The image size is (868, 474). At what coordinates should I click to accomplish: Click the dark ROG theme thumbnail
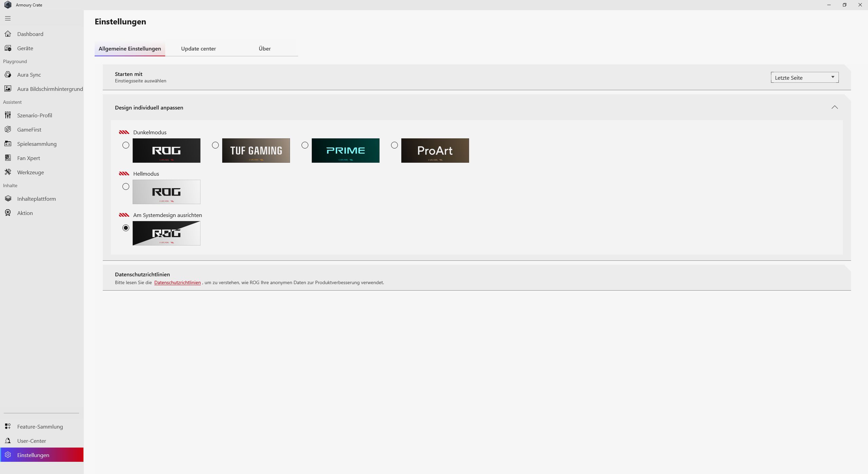click(167, 151)
